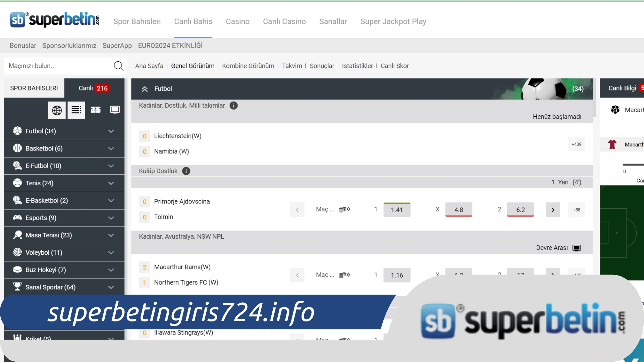
Task: Open the Bonuslar link
Action: (23, 46)
